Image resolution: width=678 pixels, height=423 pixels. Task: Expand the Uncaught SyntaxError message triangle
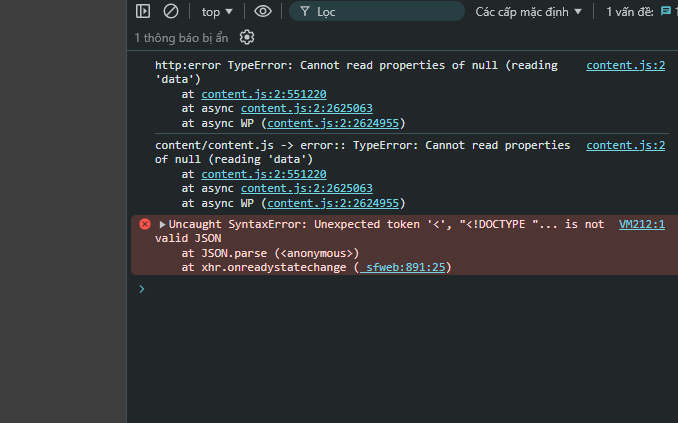162,225
